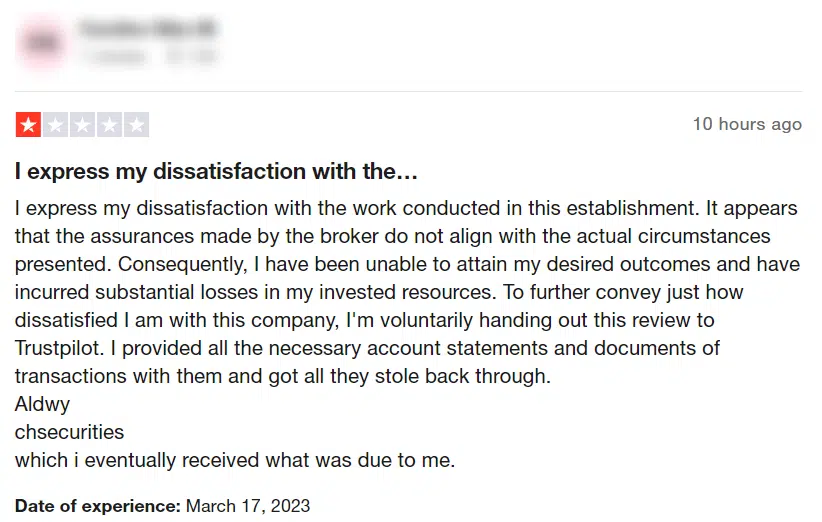Viewport: 822px width, 522px height.
Task: Click the '10 hours ago' timestamp
Action: tap(747, 124)
